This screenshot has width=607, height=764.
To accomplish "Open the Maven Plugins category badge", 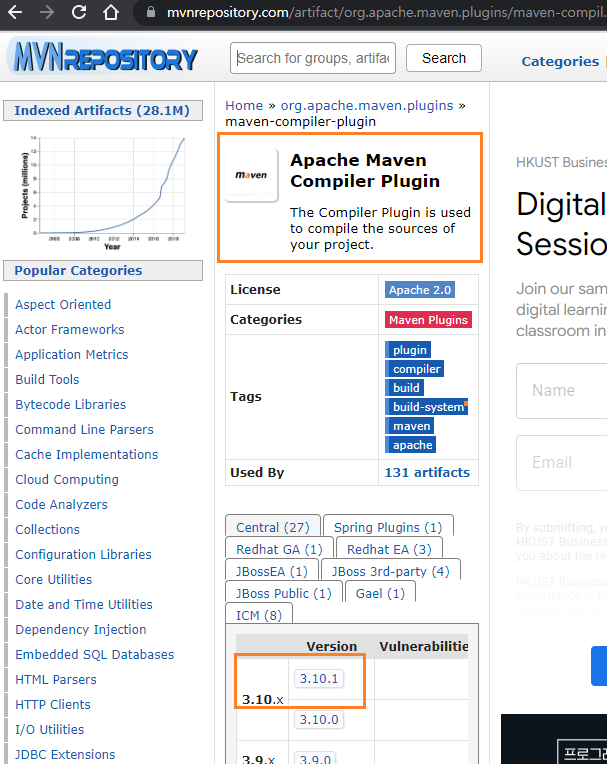I will 428,320.
